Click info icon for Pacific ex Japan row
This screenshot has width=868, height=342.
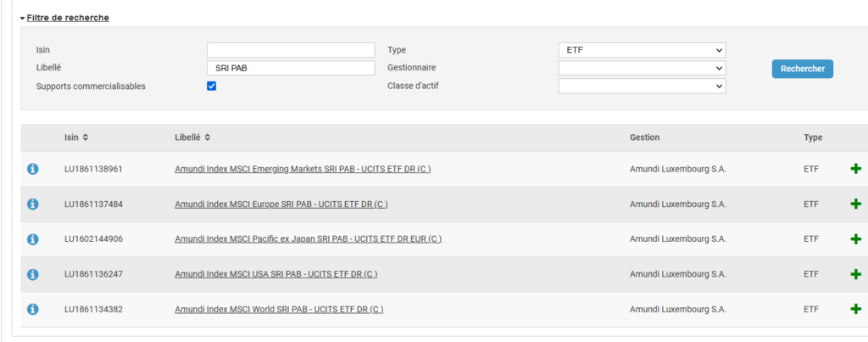[x=33, y=239]
